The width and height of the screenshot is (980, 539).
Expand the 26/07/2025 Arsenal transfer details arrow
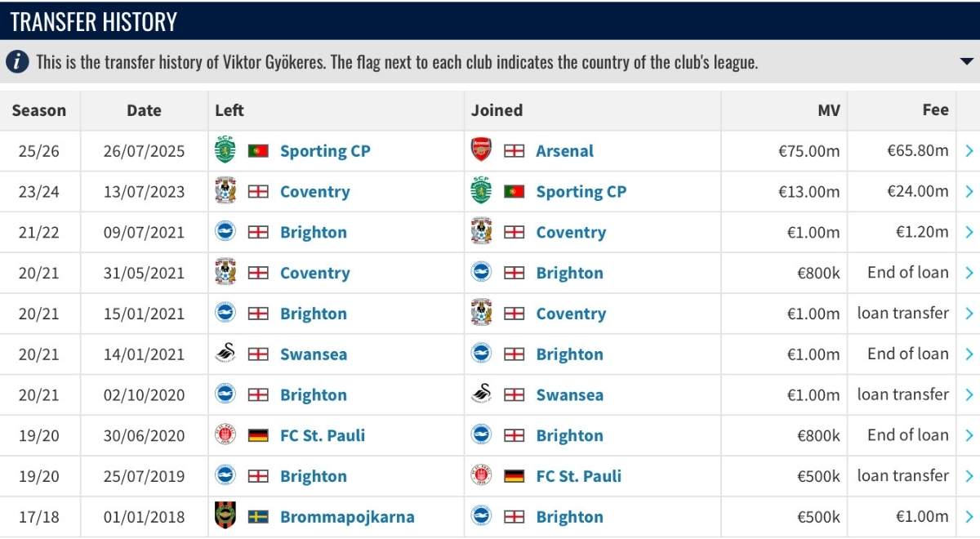tap(969, 150)
